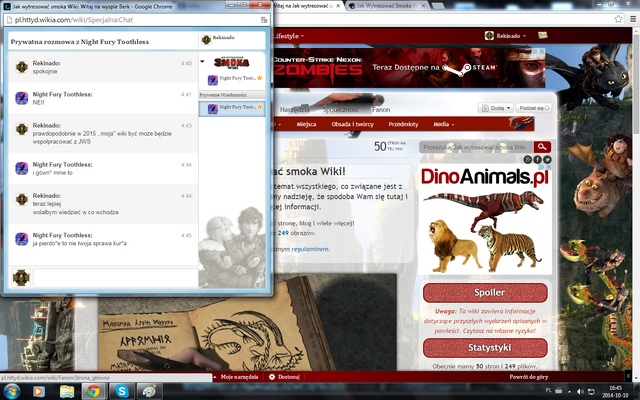Screen dimensions: 640x400
Task: Open the Windows Start menu
Action: pos(11,391)
